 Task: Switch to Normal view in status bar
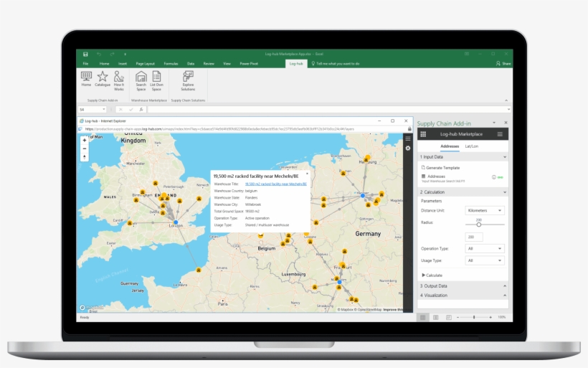pyautogui.click(x=422, y=317)
